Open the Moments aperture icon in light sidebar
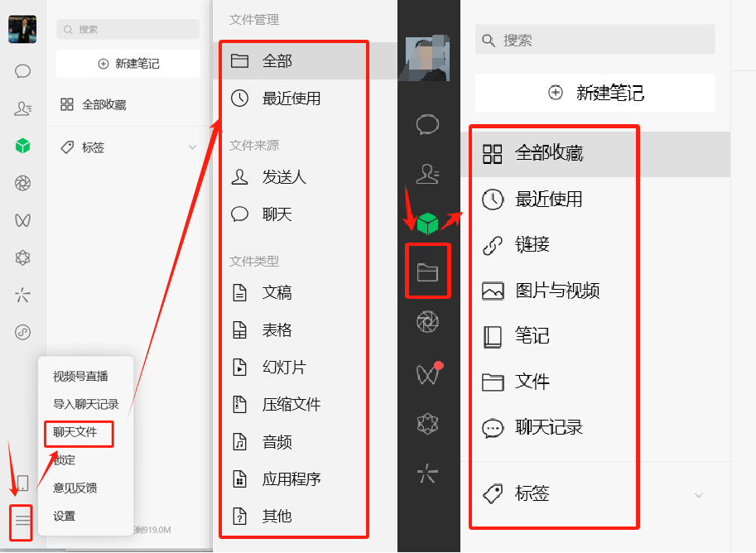The width and height of the screenshot is (756, 553). pos(22,183)
